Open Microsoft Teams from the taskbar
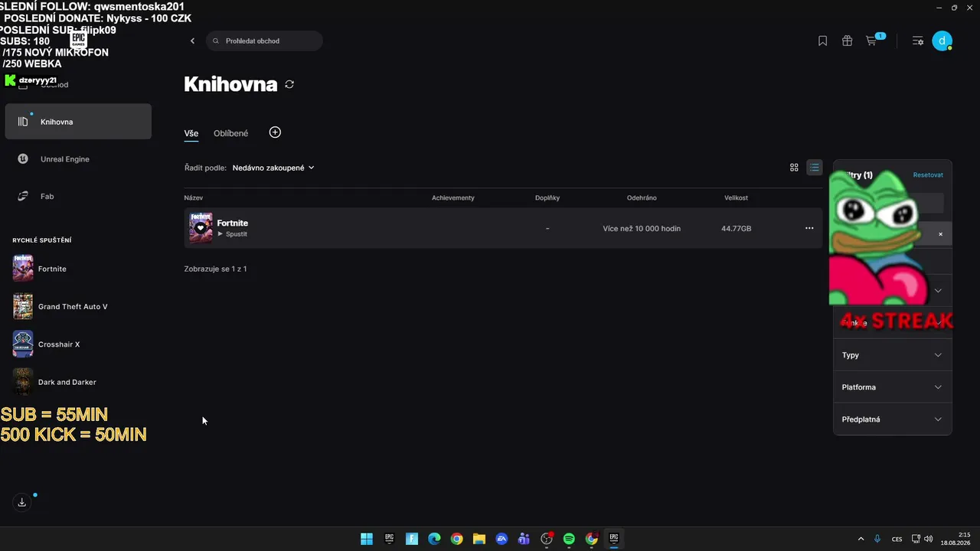 (524, 539)
